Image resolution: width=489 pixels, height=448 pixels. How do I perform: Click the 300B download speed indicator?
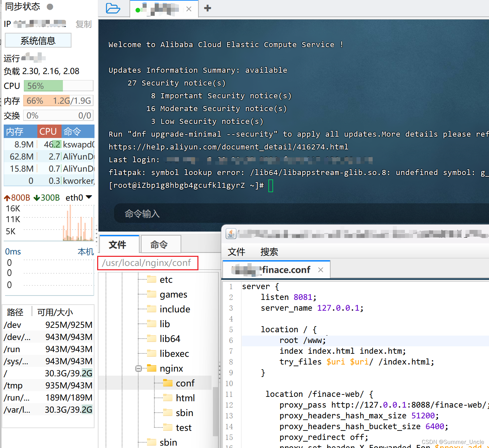47,198
